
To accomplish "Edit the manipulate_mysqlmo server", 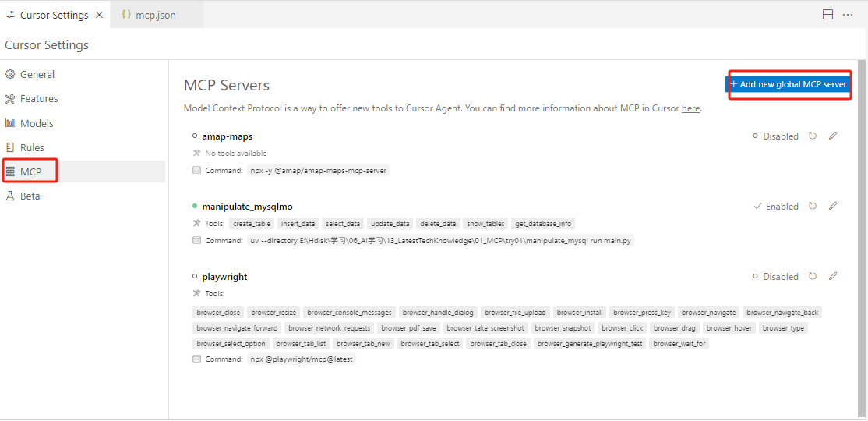I will click(833, 207).
